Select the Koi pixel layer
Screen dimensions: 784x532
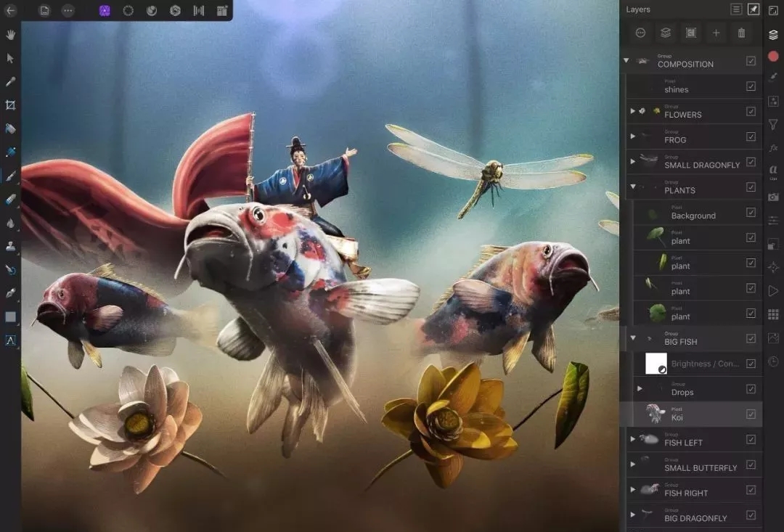pos(691,414)
